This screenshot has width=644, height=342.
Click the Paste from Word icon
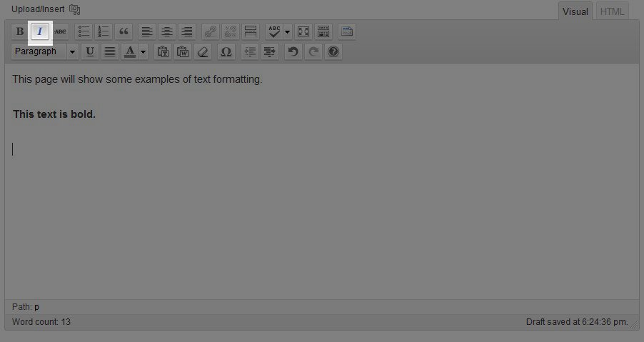tap(183, 51)
